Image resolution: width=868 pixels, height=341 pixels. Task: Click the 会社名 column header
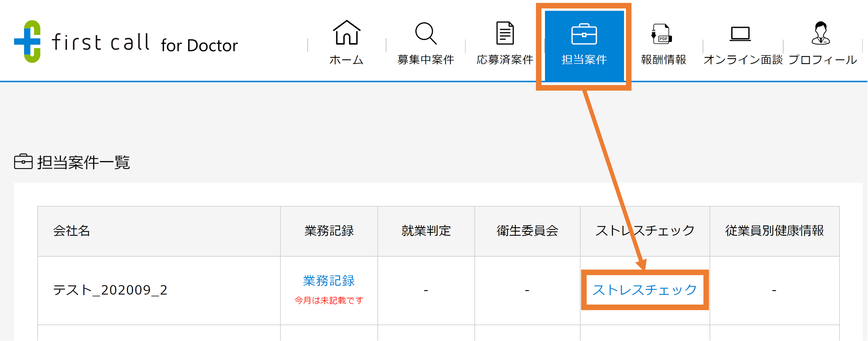tap(71, 231)
